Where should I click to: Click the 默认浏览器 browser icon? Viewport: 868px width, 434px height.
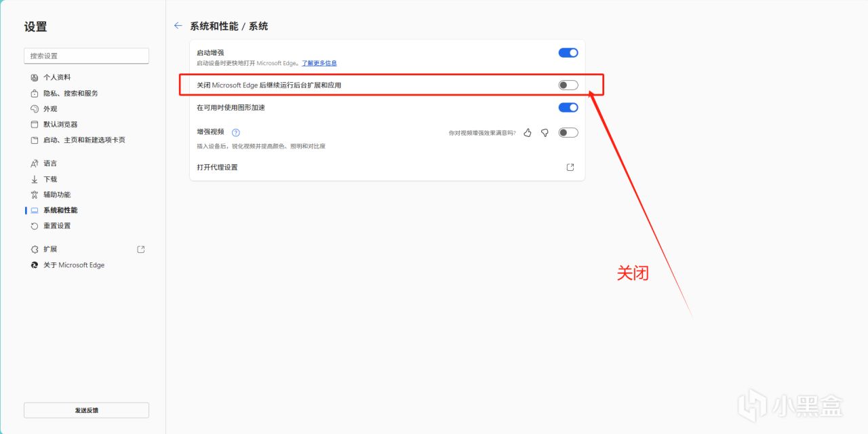point(35,124)
